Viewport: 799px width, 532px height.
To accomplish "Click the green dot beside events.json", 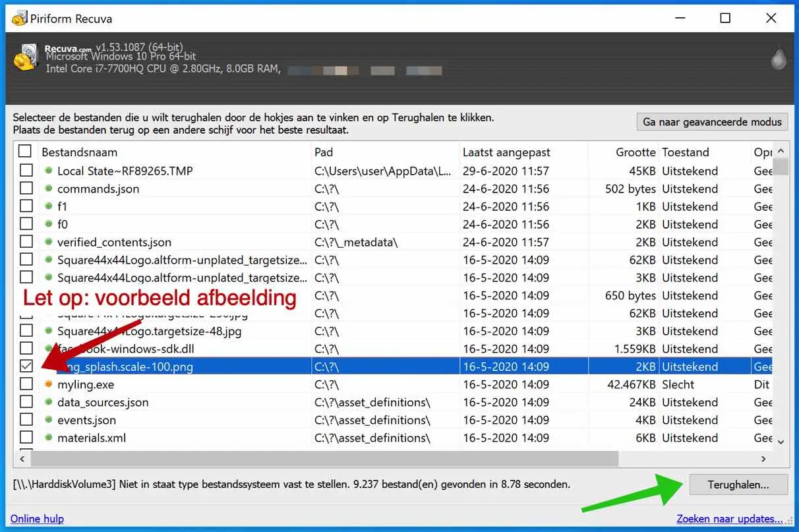I will [48, 420].
